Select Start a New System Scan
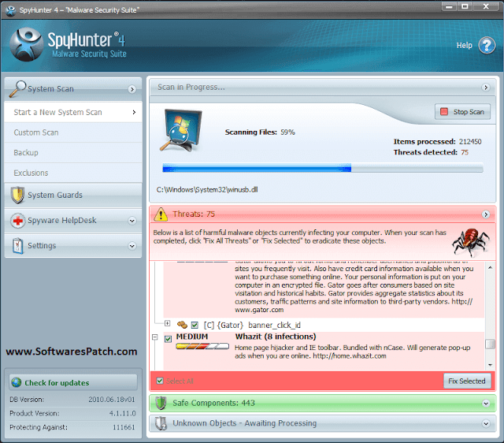Viewport: 504px width, 443px height. tap(73, 112)
